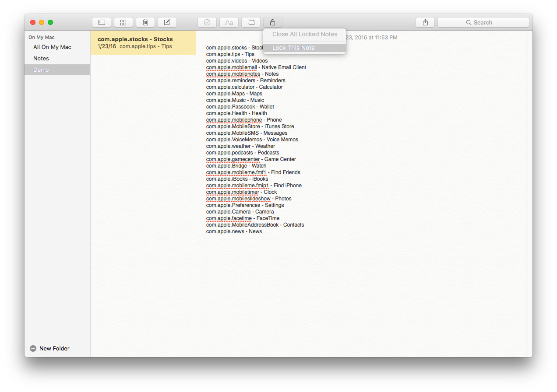Viewport: 557px width, 392px height.
Task: Click 'com.apple.calculator - Calculator' line
Action: (x=244, y=87)
